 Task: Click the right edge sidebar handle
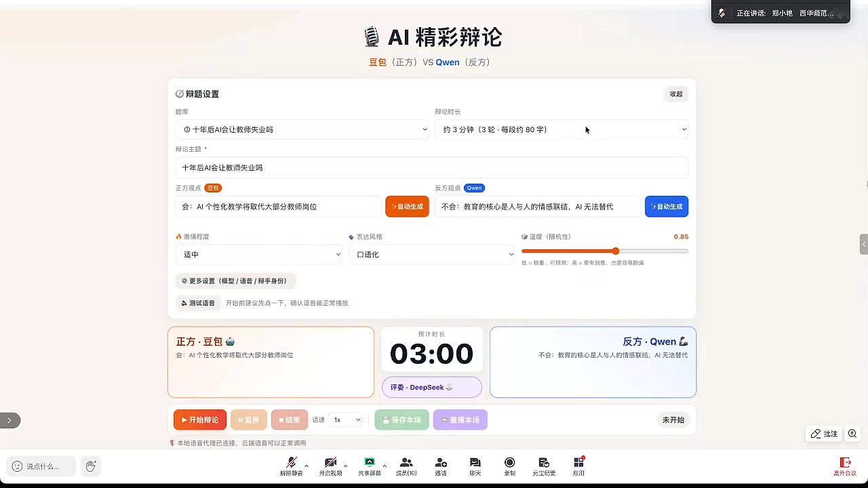point(864,244)
